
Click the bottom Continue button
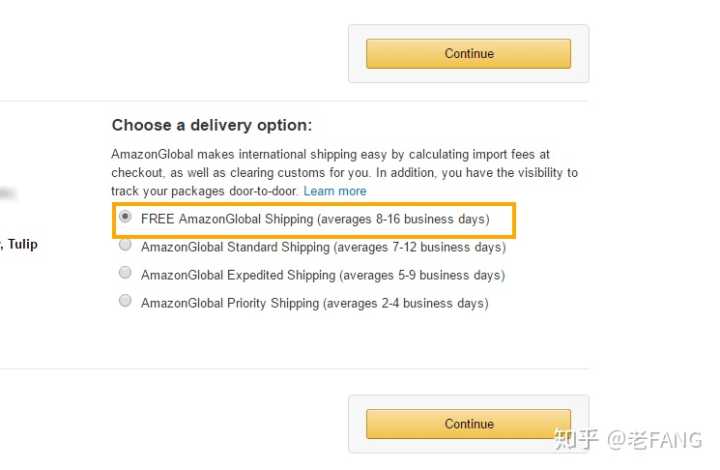[468, 424]
